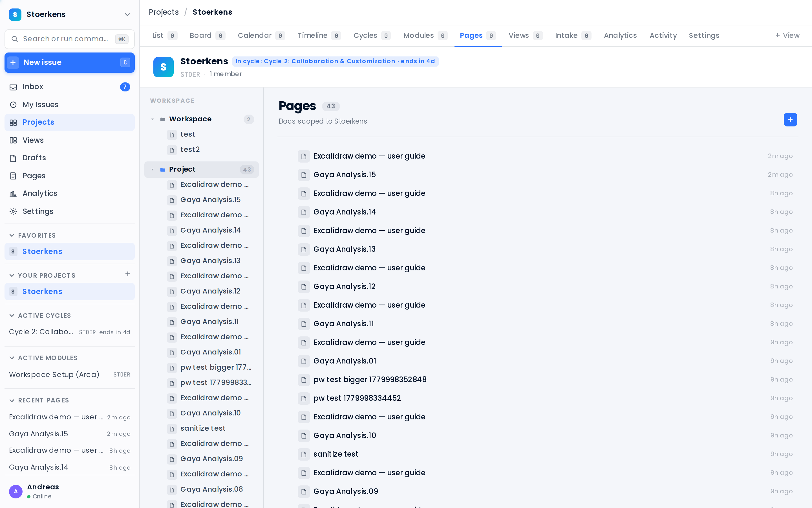Collapse the Workspace folder tree arrow
812x508 pixels.
tap(152, 120)
